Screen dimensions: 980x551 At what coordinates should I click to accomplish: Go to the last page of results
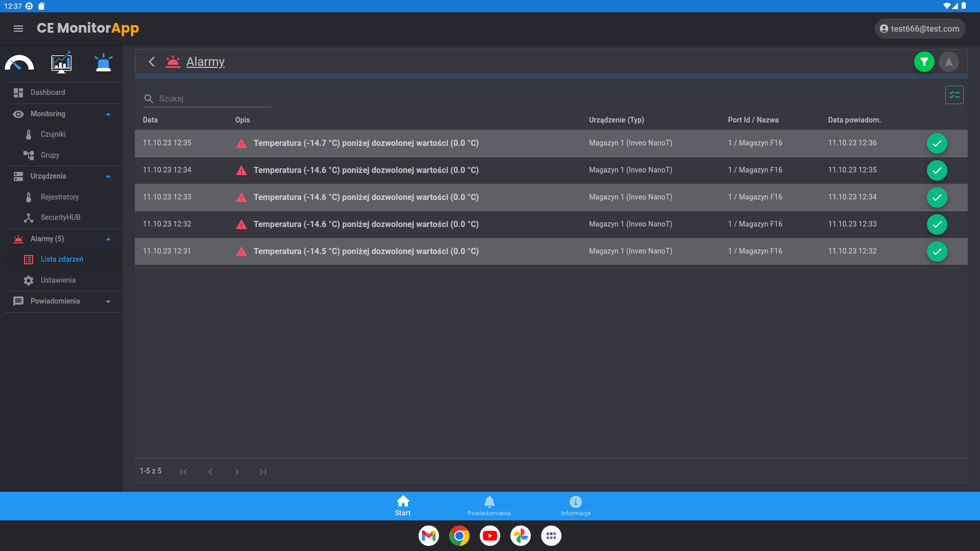tap(263, 472)
